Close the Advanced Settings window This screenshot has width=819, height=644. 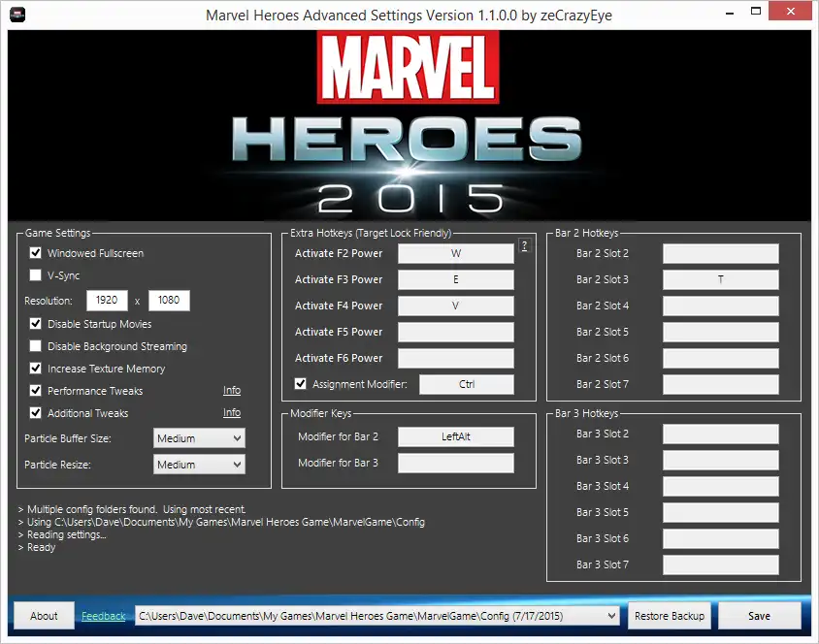790,11
